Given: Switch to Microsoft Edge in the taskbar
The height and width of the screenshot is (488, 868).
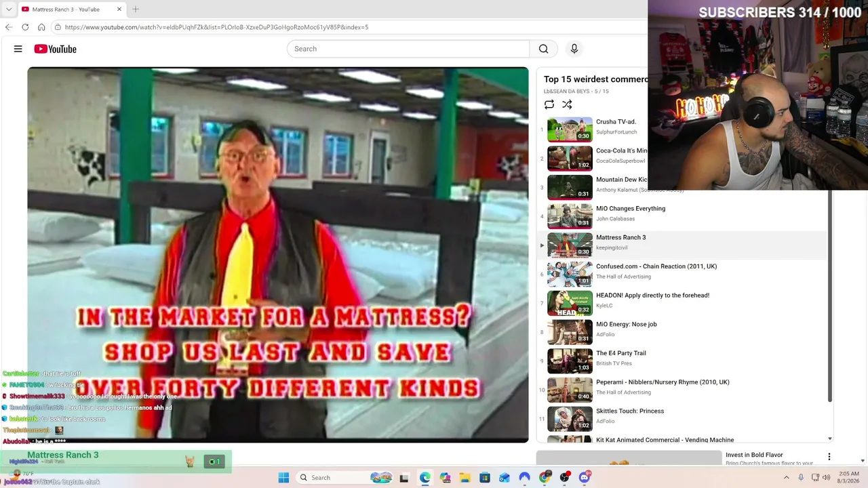Looking at the screenshot, I should (425, 478).
